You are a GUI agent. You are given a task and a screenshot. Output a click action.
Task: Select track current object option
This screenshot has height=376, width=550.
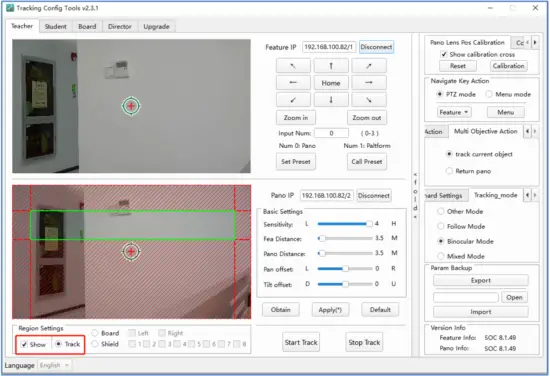click(449, 154)
